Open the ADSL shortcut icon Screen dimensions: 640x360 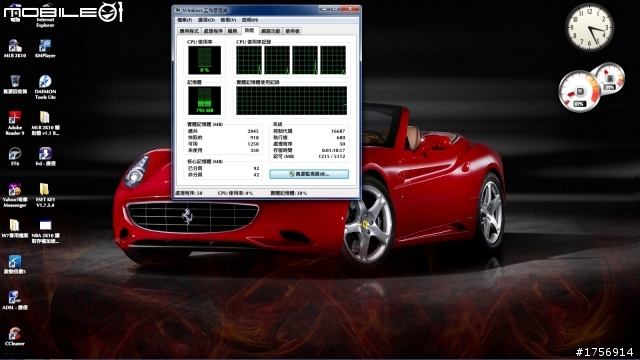[x=15, y=300]
